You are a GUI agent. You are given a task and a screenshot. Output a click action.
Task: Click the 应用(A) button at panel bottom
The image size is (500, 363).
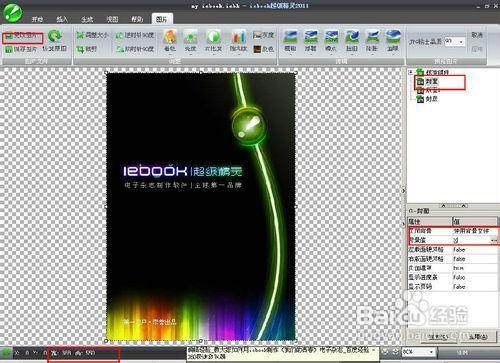click(x=478, y=337)
